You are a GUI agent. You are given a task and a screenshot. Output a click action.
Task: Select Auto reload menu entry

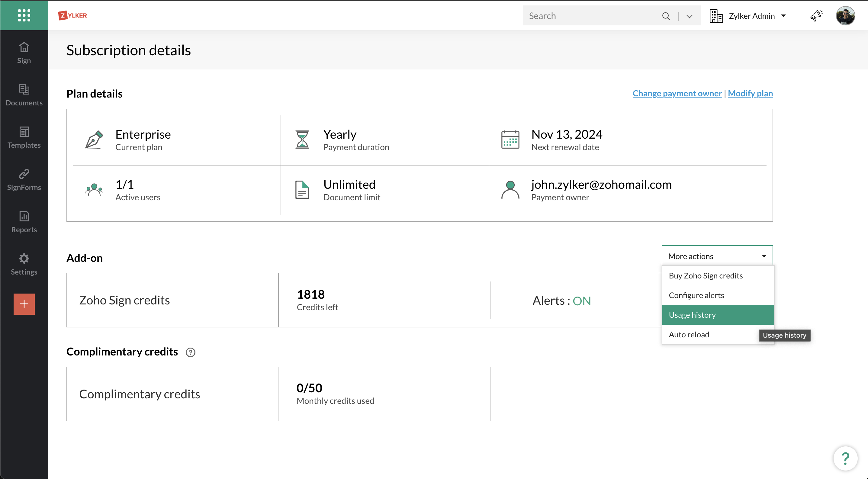[x=689, y=335]
